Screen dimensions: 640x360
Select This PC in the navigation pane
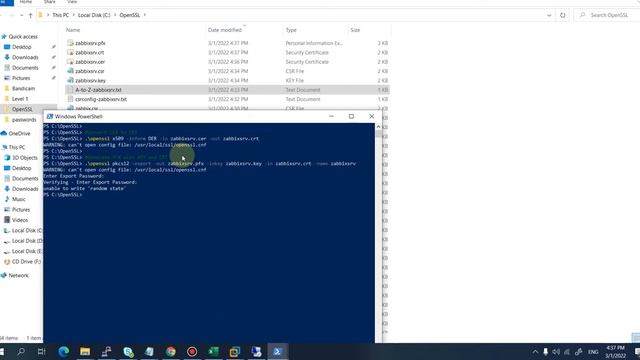(x=16, y=147)
